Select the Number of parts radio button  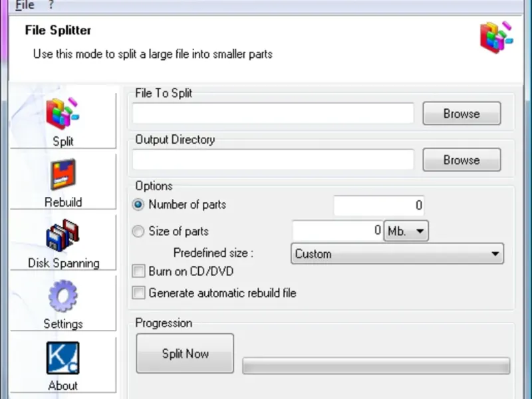138,205
